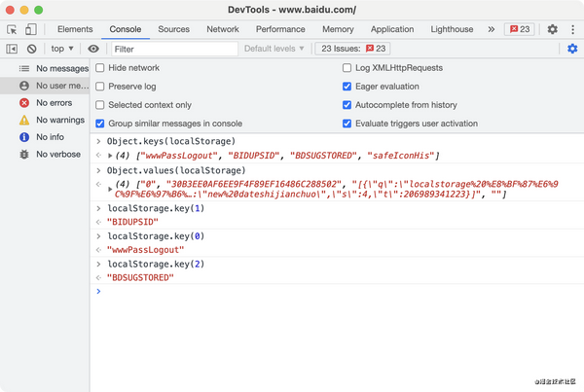Show the red error count badge
The width and height of the screenshot is (584, 392).
(520, 30)
